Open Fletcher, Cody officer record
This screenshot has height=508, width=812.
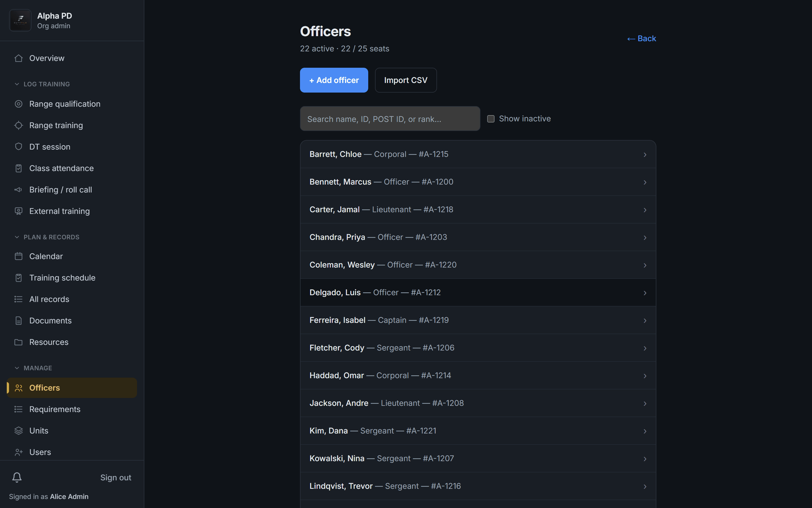tap(478, 348)
